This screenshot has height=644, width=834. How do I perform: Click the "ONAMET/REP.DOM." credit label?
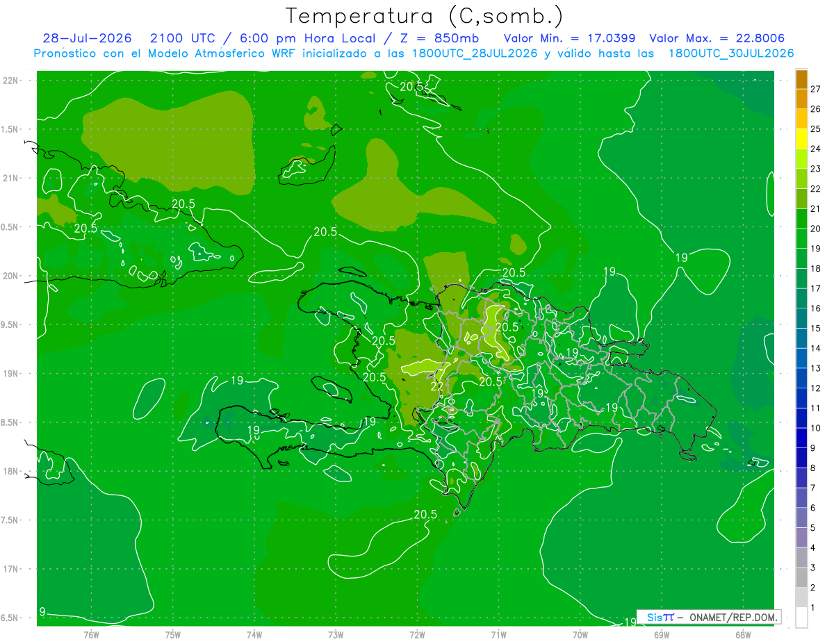point(733,618)
